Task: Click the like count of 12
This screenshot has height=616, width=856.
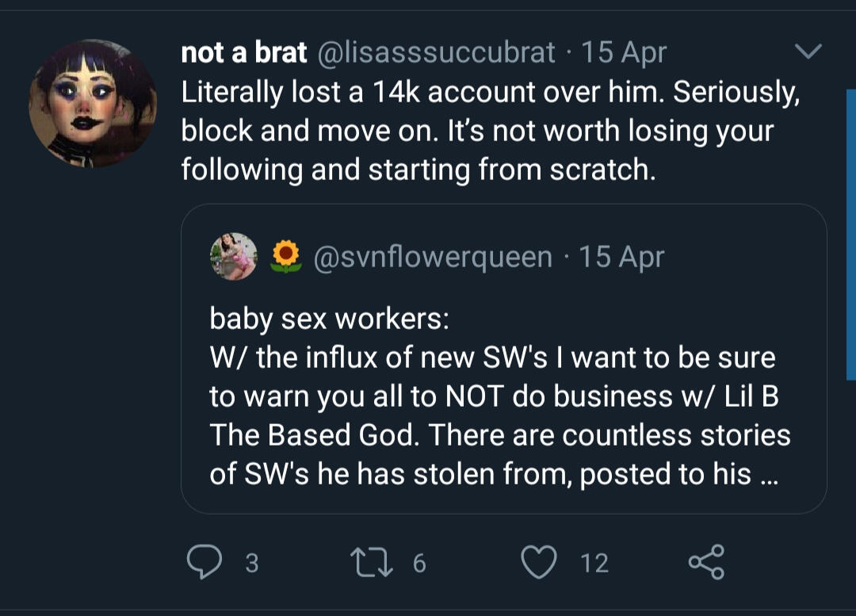Action: click(x=594, y=563)
